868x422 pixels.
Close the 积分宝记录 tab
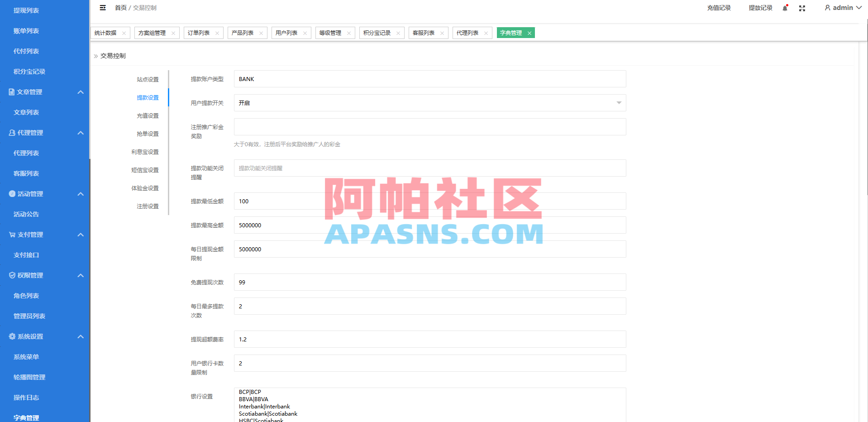pyautogui.click(x=397, y=33)
